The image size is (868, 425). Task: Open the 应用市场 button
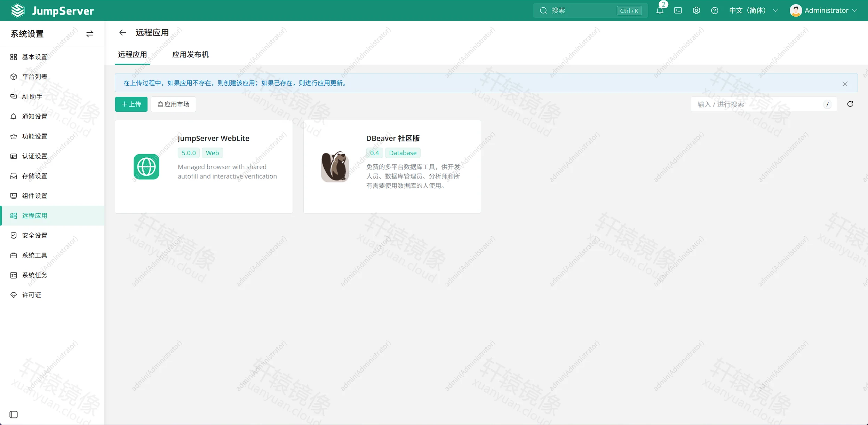pos(173,104)
